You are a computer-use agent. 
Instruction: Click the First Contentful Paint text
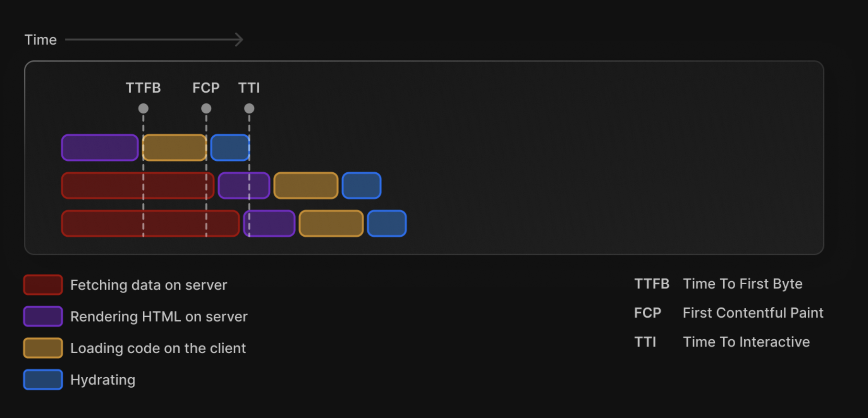(753, 313)
